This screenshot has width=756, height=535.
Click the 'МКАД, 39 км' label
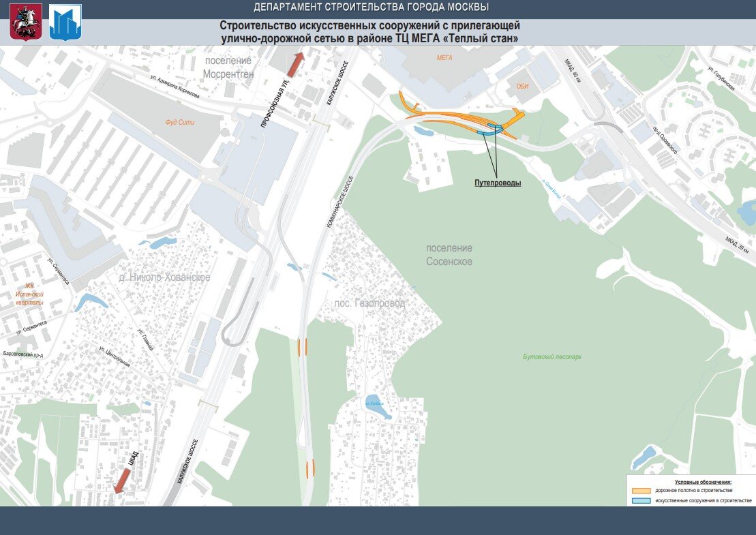click(736, 245)
